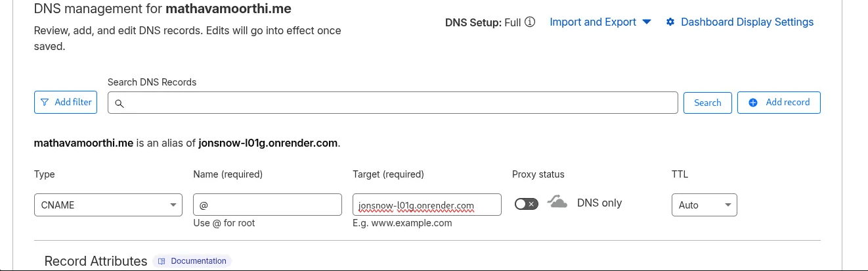Screen dimensions: 868x271
Task: Open the TTL Auto dropdown
Action: (x=704, y=205)
